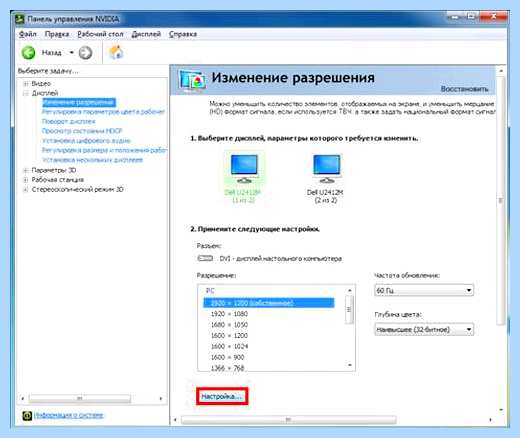Click the resolution list scrollbar thumb

tap(349, 309)
